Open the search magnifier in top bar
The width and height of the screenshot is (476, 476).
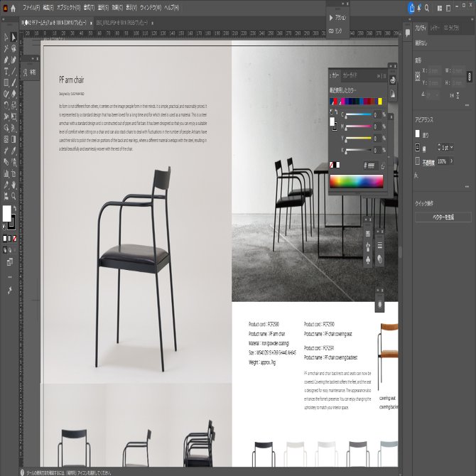(427, 9)
